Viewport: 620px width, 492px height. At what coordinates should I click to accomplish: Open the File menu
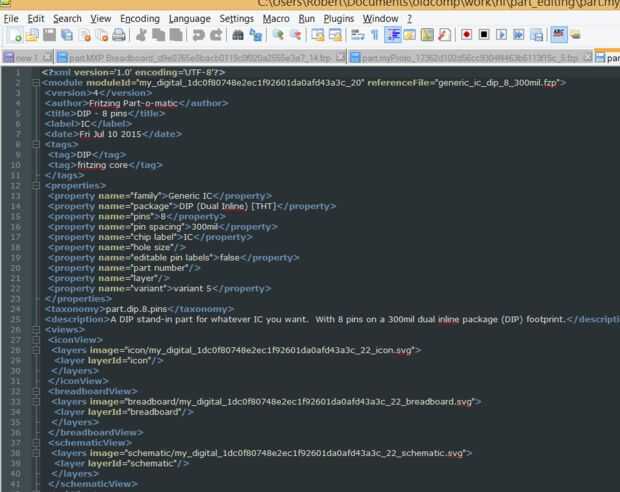click(x=11, y=19)
